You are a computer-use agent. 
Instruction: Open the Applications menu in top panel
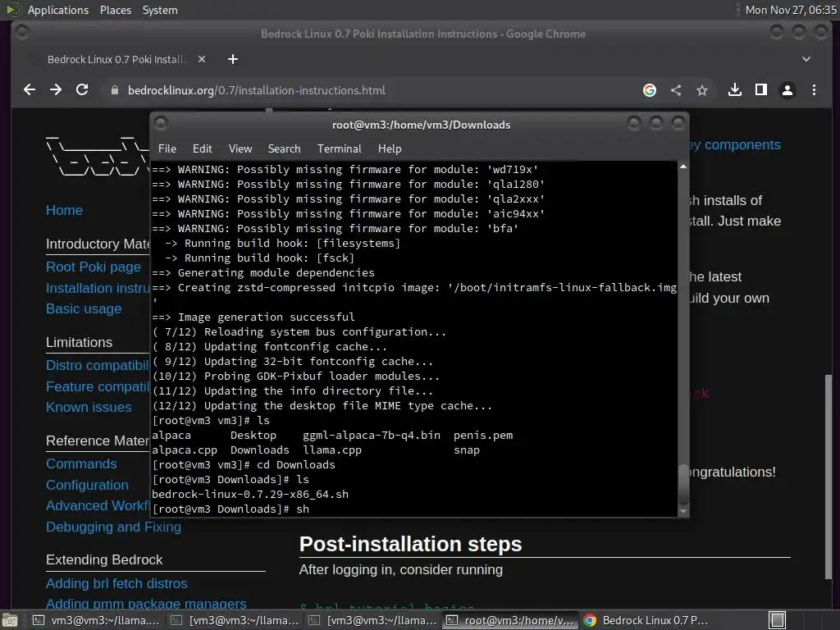pos(58,10)
